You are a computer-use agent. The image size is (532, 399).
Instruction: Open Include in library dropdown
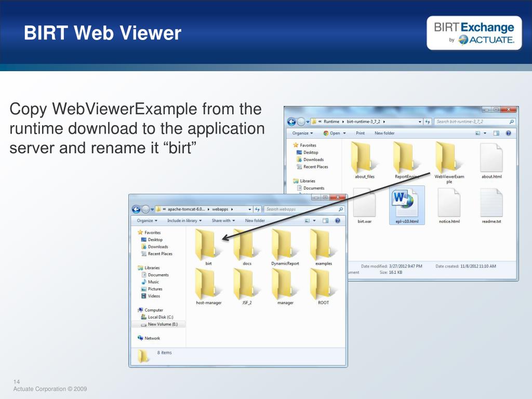(184, 220)
